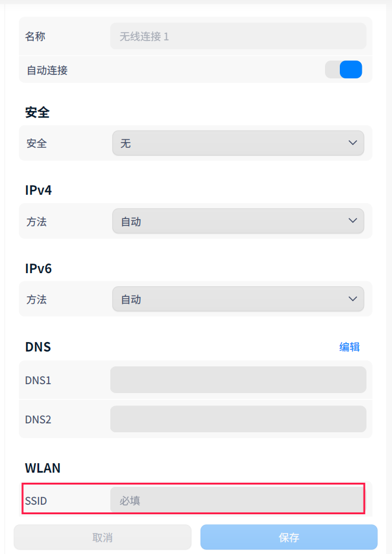The width and height of the screenshot is (392, 554).
Task: Select the IPv4 section heading
Action: tap(39, 190)
